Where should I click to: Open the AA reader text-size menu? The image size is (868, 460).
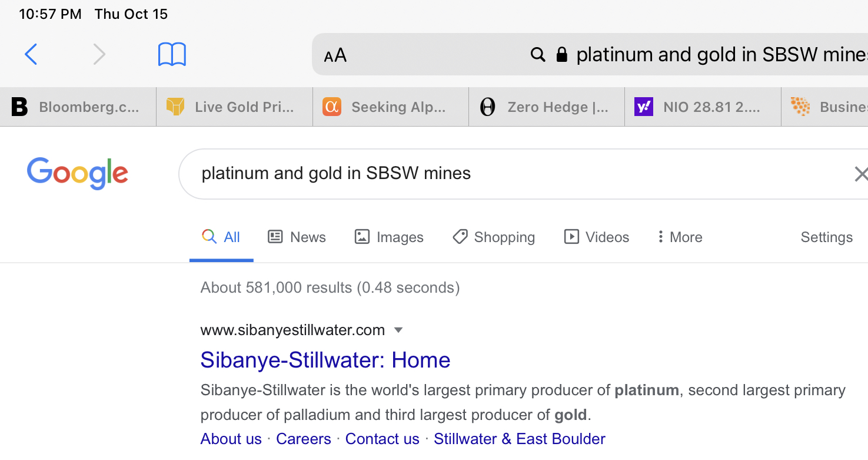pos(335,55)
